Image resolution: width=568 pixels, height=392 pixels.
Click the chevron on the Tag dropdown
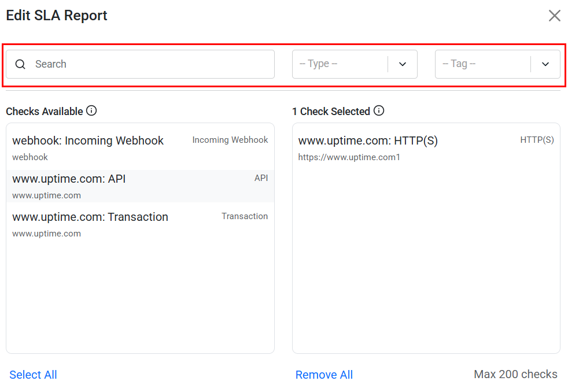(545, 65)
